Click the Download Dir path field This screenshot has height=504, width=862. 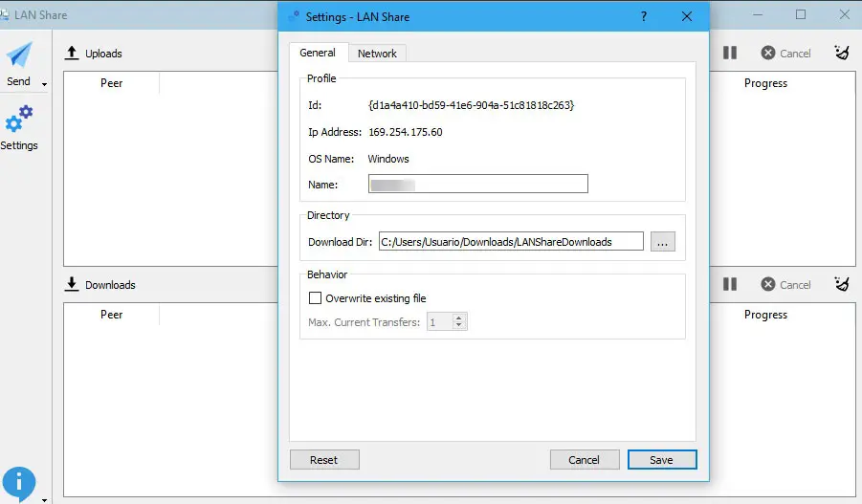[x=511, y=241]
